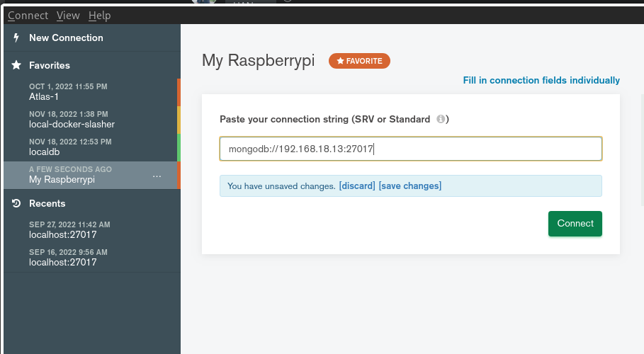Screen dimensions: 644x354
Task: Open the View menu
Action: click(x=68, y=16)
